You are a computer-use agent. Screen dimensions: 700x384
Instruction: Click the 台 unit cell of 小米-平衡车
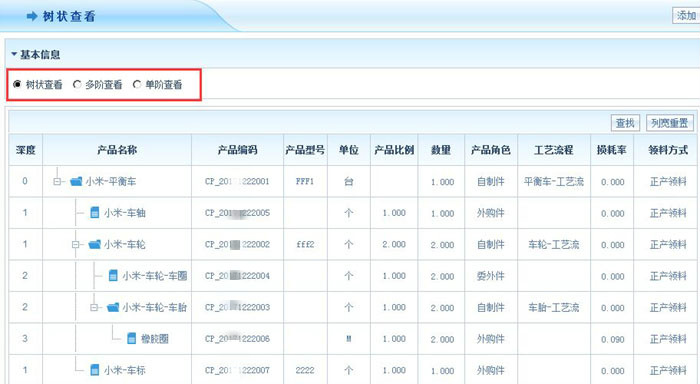349,181
